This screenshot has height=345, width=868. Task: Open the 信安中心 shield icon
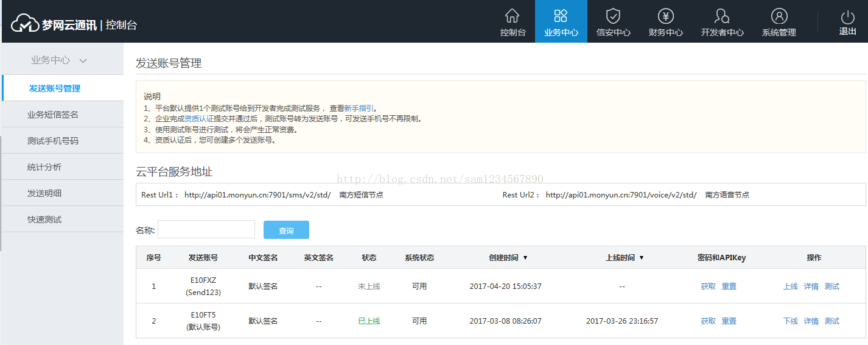point(613,16)
